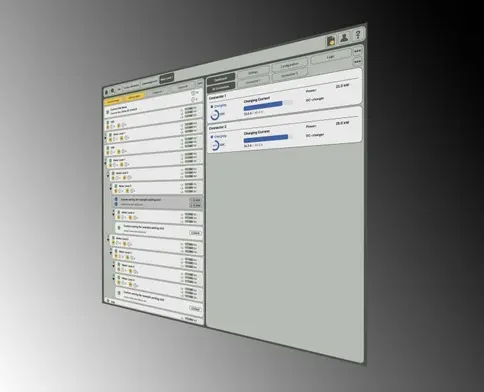This screenshot has height=392, width=484.
Task: Open the three-dots menu beside Logs tab
Action: click(358, 51)
